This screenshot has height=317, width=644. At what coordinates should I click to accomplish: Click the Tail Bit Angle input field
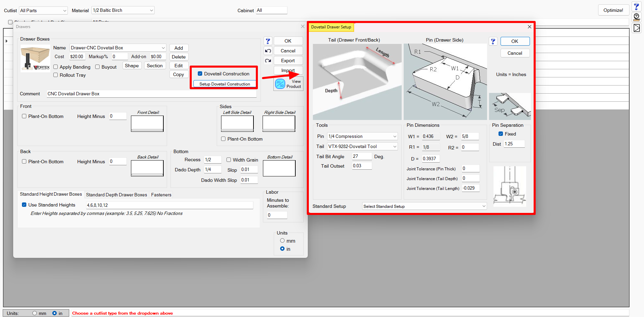tap(361, 156)
